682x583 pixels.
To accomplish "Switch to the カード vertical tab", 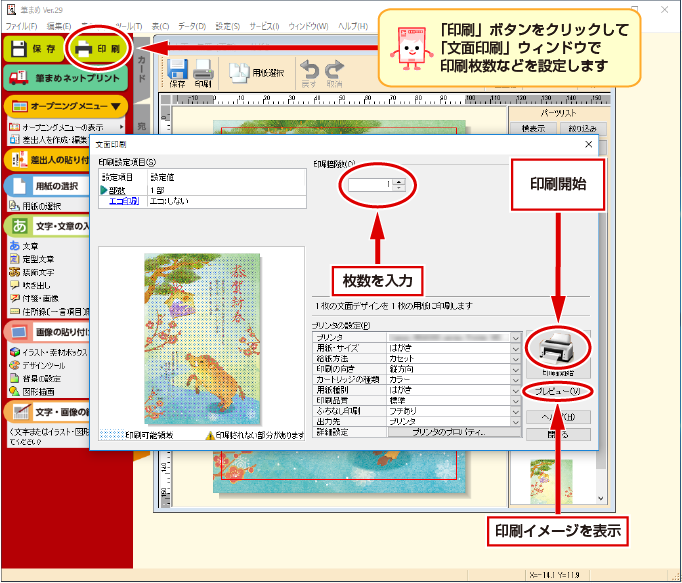I will point(141,69).
